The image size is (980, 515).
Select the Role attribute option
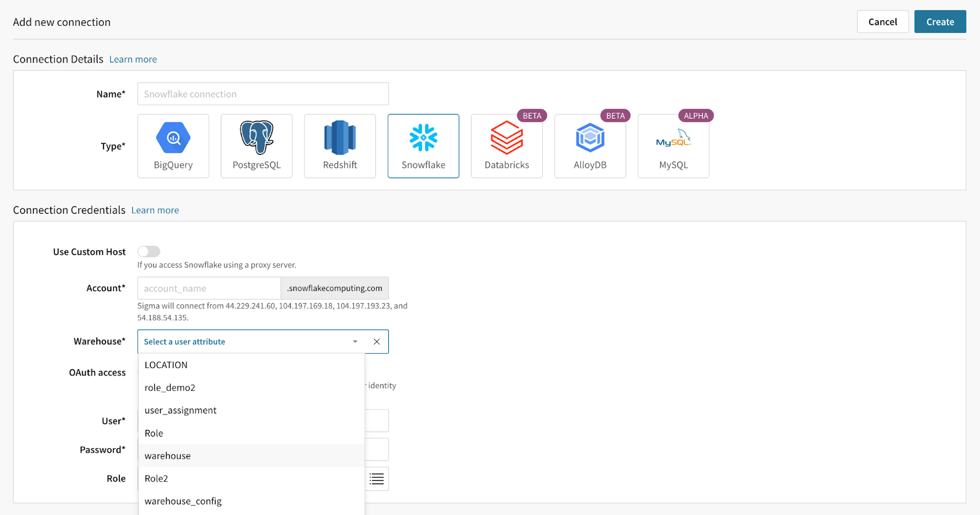pos(252,433)
